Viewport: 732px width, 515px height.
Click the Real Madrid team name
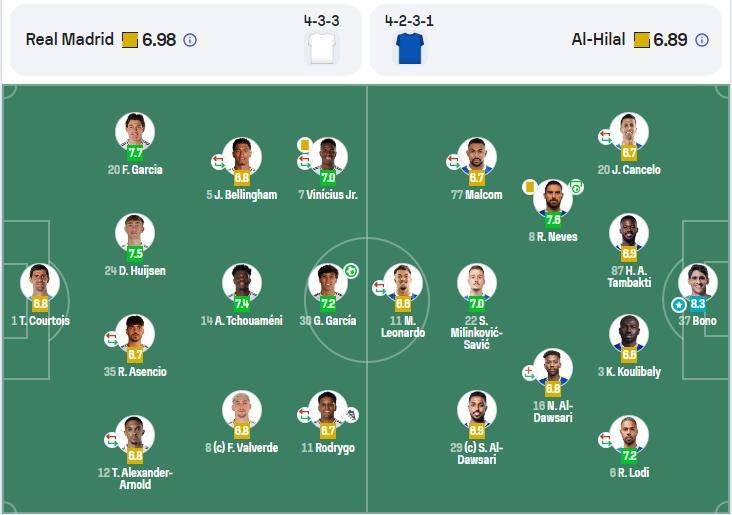[70, 39]
